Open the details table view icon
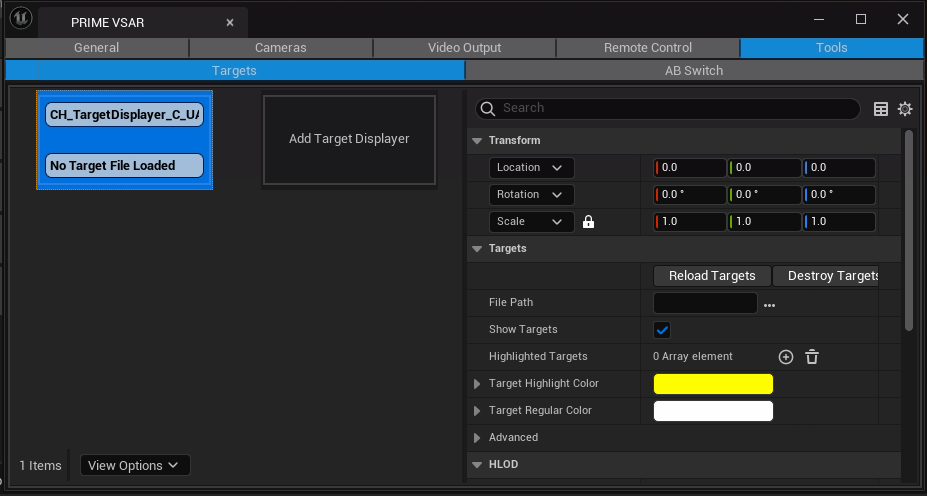 click(x=881, y=109)
